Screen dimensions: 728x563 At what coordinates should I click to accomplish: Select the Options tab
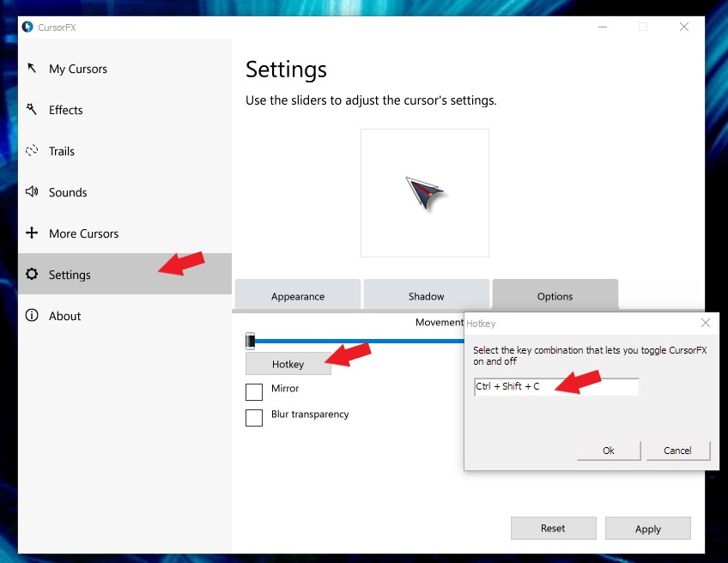555,295
